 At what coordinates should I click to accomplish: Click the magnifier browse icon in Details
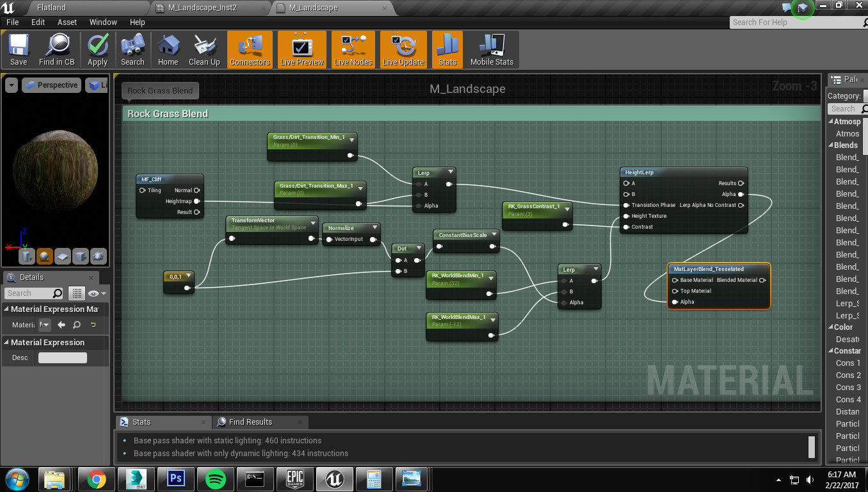[77, 325]
